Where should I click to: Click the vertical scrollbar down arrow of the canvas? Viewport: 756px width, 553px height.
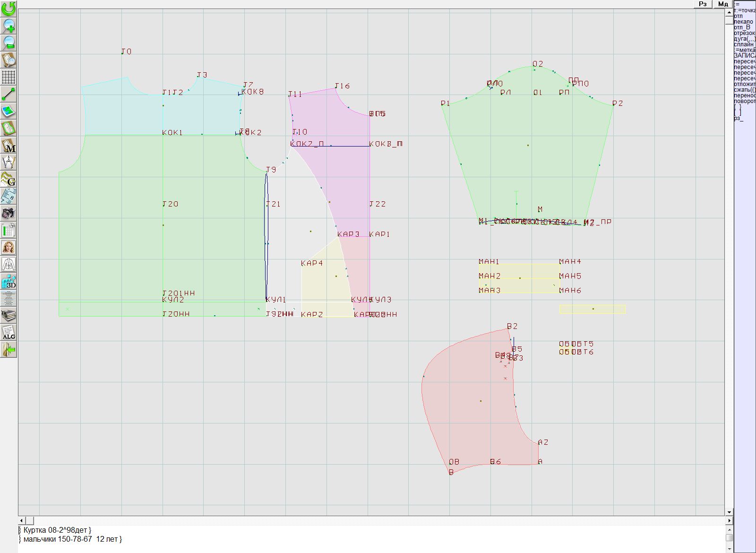tap(729, 512)
